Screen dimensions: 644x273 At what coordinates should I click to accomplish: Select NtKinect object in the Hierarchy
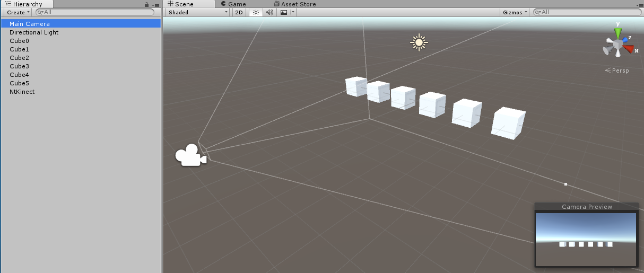pyautogui.click(x=22, y=92)
